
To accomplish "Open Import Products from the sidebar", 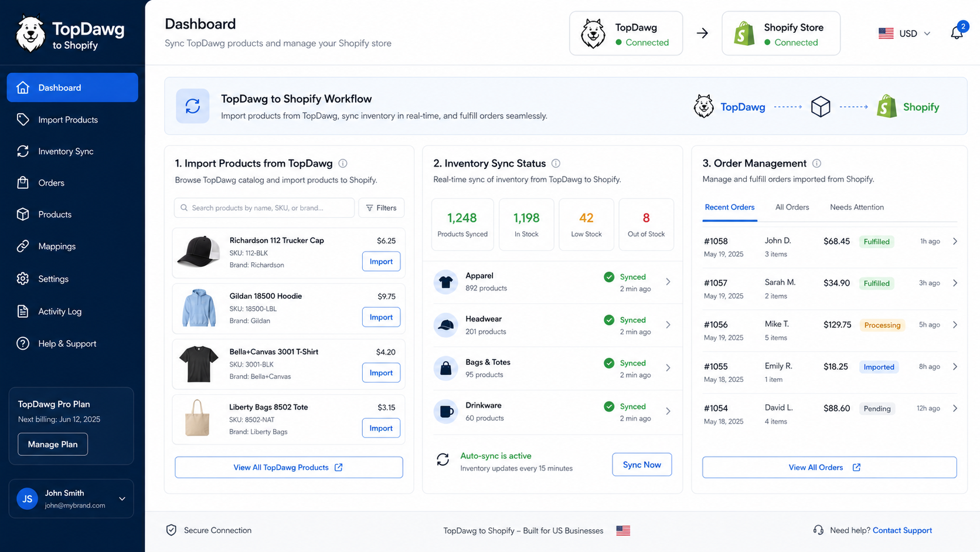I will click(72, 120).
